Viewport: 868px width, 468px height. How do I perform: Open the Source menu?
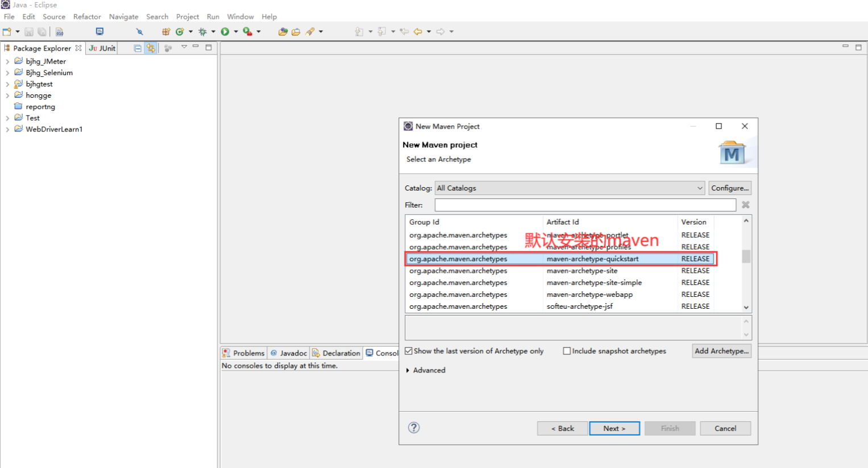point(54,16)
